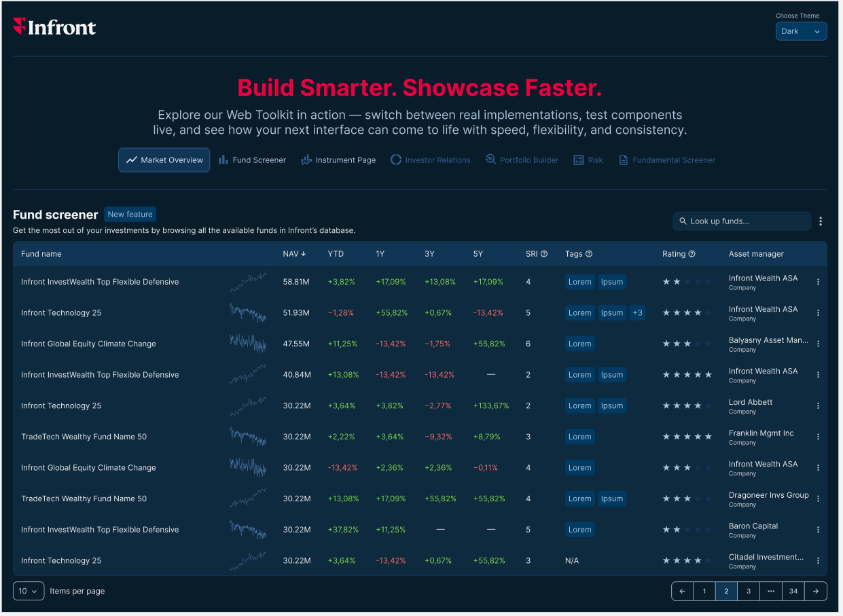Open the Investor Relations tab
The image size is (843, 616).
(431, 160)
